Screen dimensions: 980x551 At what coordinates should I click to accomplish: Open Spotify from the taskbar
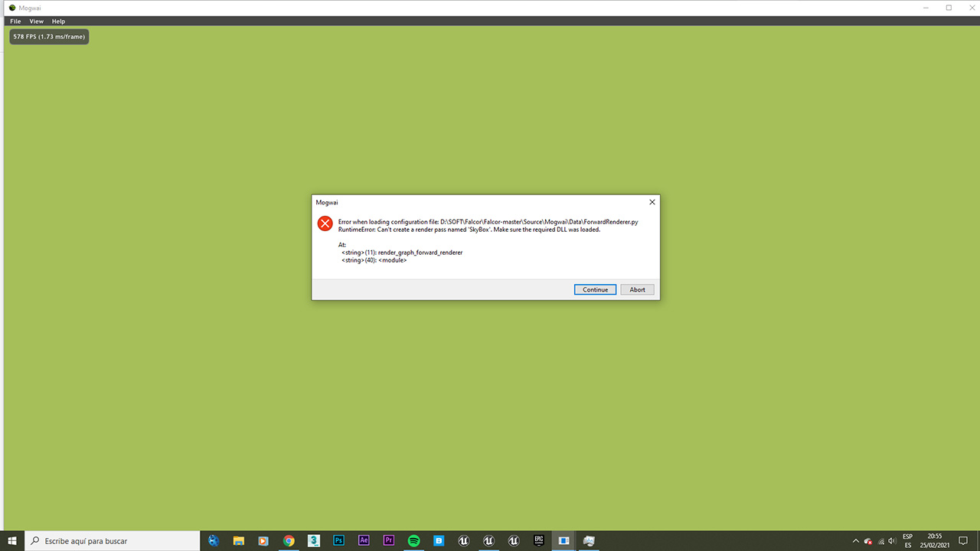(413, 540)
